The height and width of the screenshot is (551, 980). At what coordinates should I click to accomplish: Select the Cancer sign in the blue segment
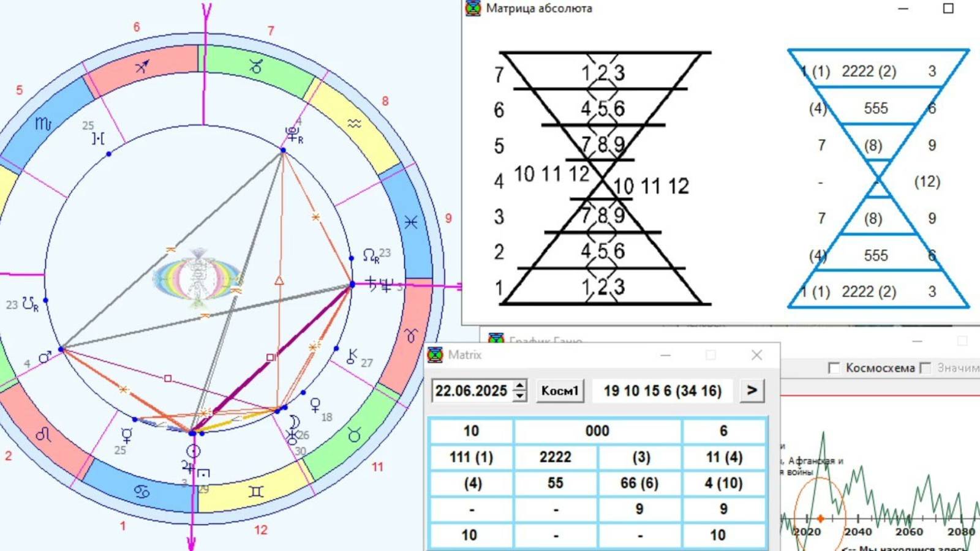(142, 492)
